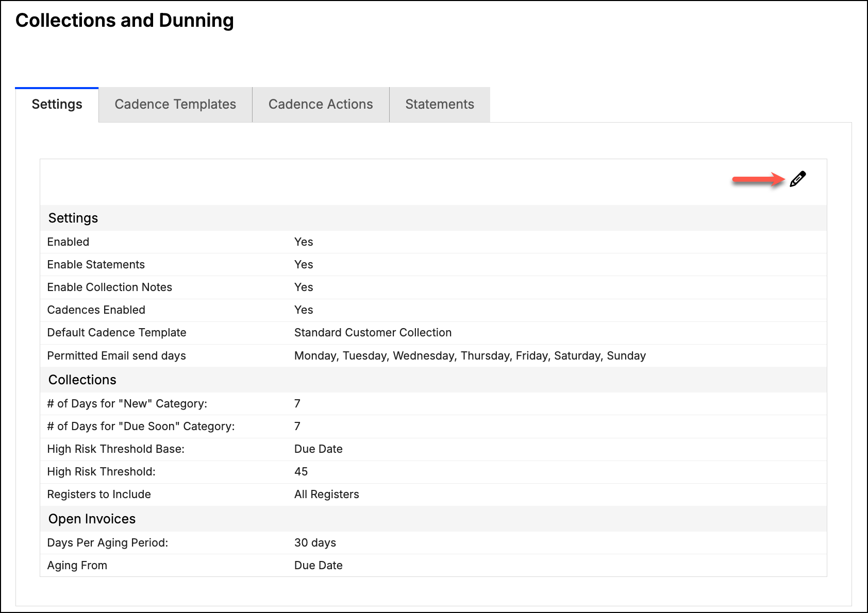Click the "Standard Customer Collection" value
This screenshot has width=868, height=613.
tap(373, 332)
